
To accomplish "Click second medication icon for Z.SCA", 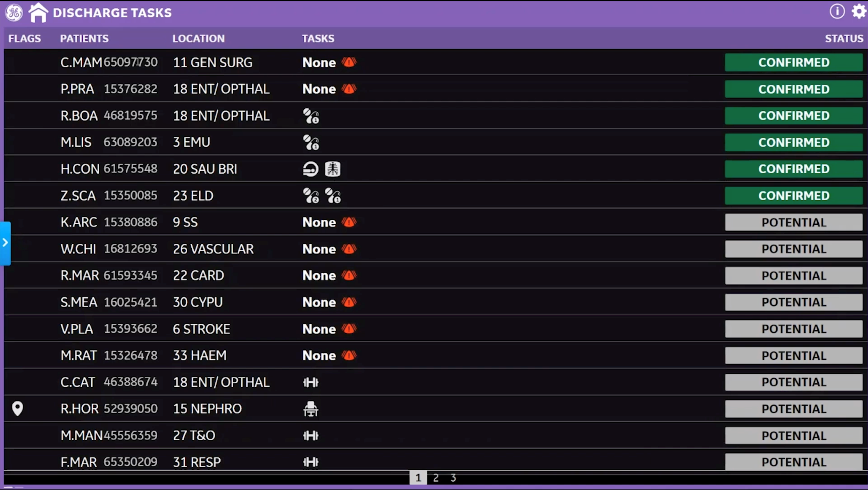I will pyautogui.click(x=333, y=196).
